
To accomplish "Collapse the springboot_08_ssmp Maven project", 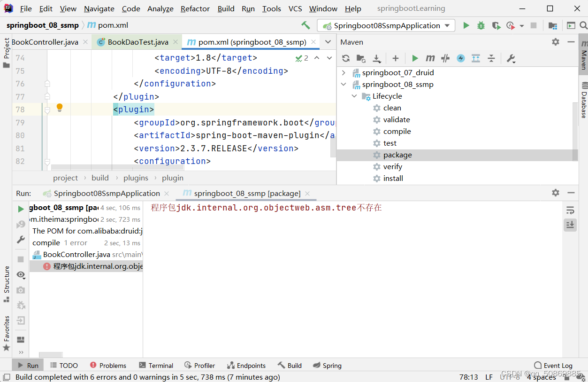I will [344, 84].
